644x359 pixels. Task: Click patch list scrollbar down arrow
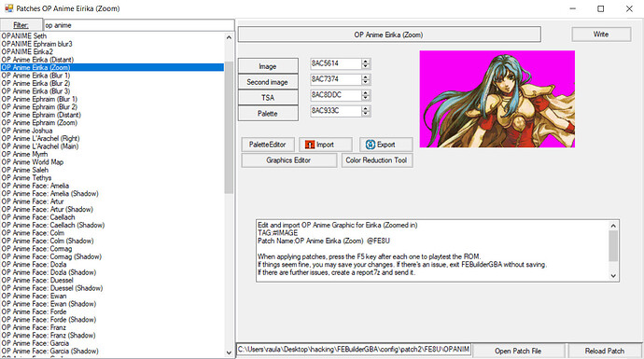(229, 352)
